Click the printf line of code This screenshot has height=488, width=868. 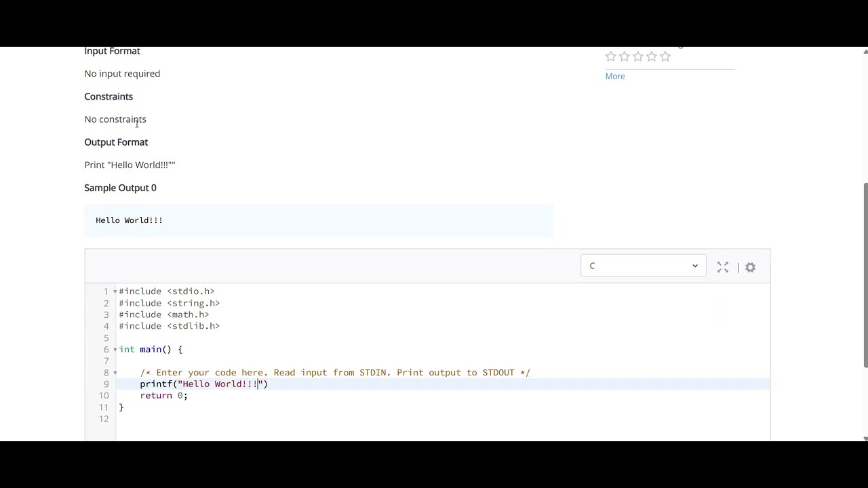point(204,384)
